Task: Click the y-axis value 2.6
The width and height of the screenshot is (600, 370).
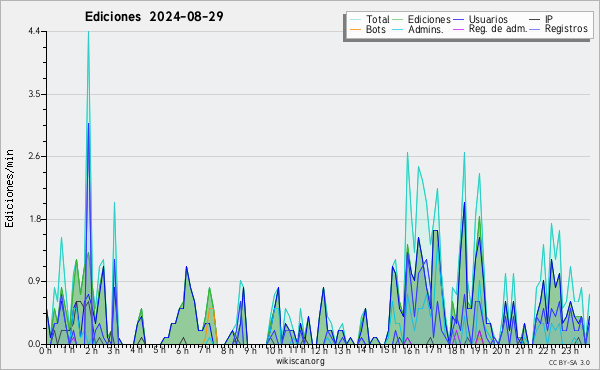Action: click(x=34, y=156)
